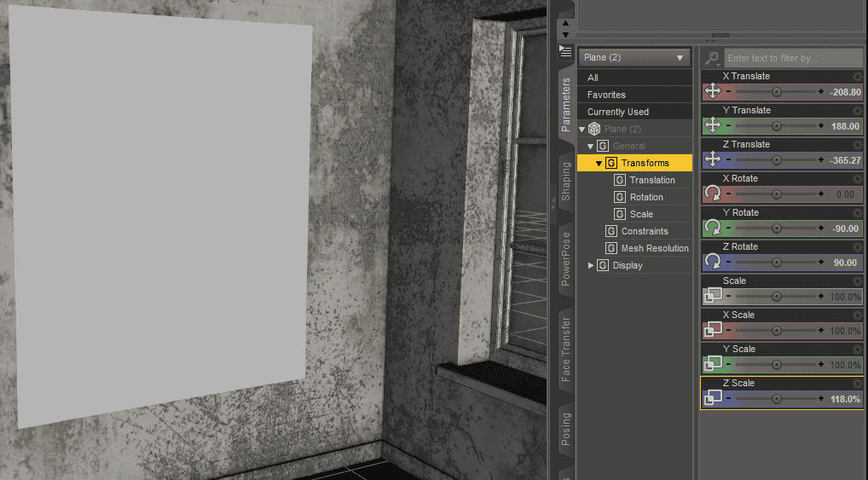868x480 pixels.
Task: Click the Y Rotate slider handle
Action: 777,228
